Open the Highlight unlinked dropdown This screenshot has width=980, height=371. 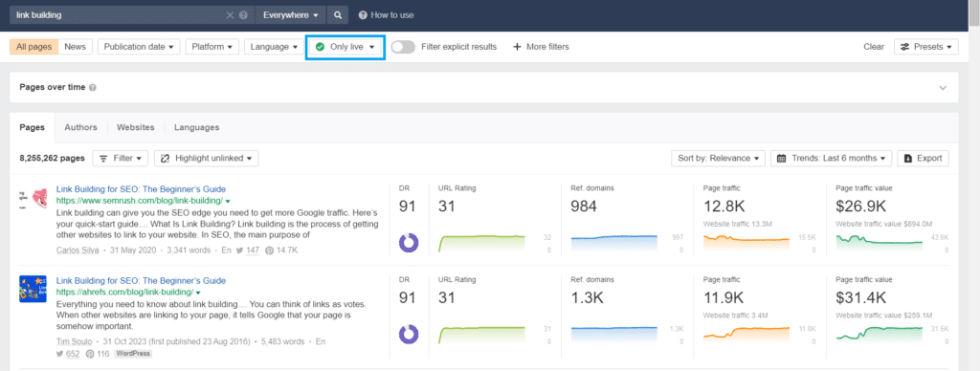[x=207, y=159]
